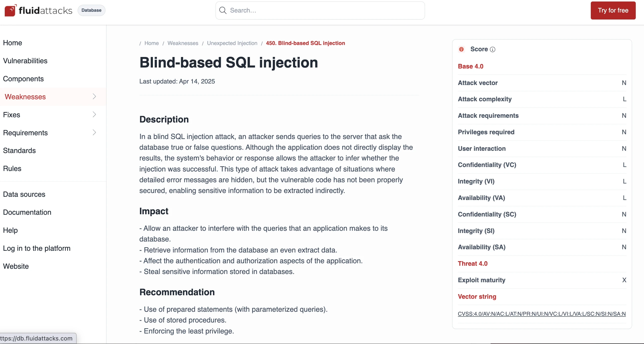
Task: Open Home in the sidebar
Action: [x=12, y=43]
